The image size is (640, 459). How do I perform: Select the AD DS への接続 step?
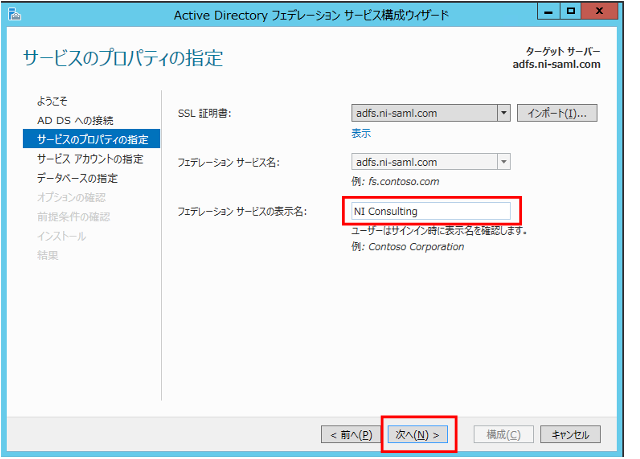(x=75, y=120)
